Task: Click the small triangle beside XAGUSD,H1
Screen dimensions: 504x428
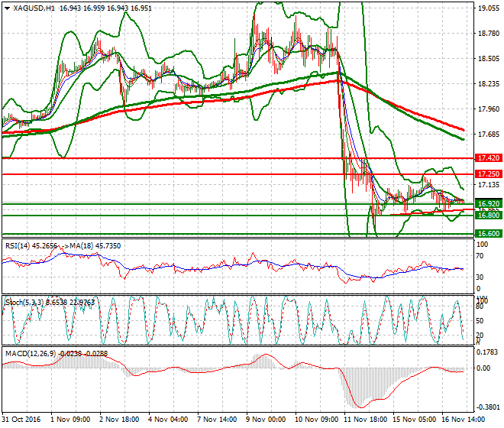Action: tap(7, 8)
